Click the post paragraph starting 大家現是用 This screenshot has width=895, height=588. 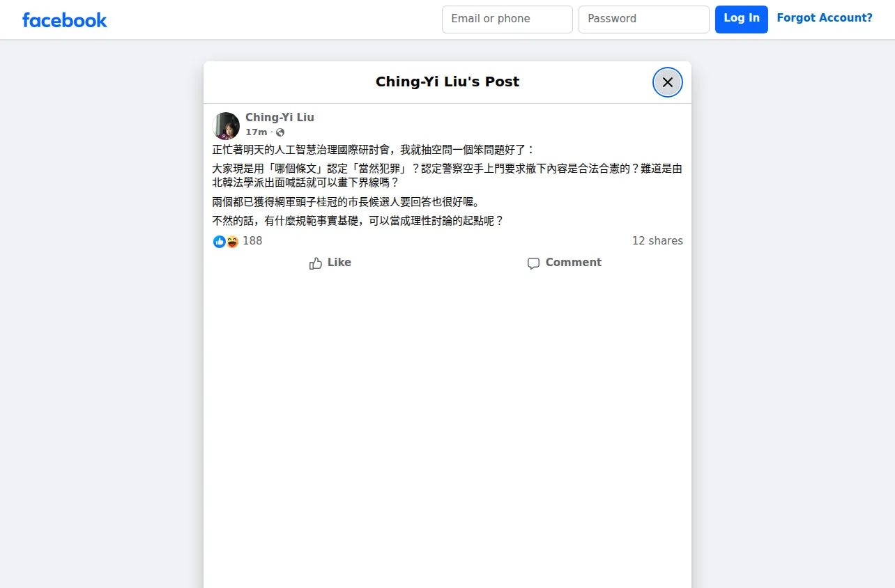(x=447, y=176)
